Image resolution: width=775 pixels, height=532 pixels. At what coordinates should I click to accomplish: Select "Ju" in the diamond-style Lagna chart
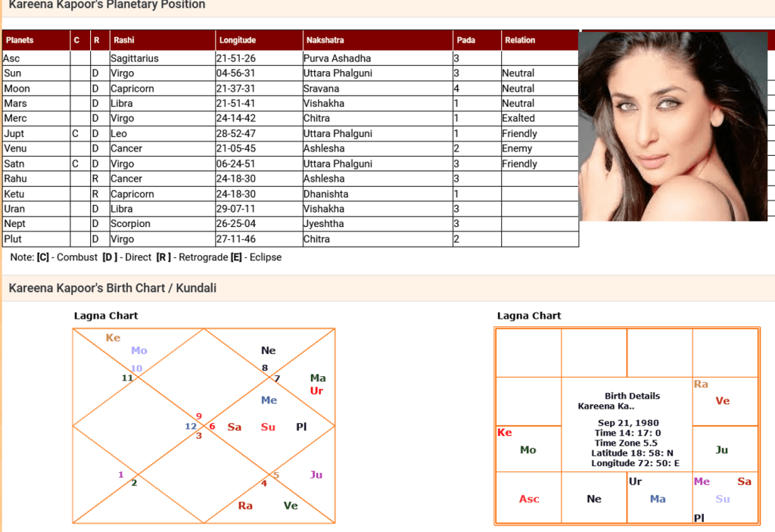316,474
